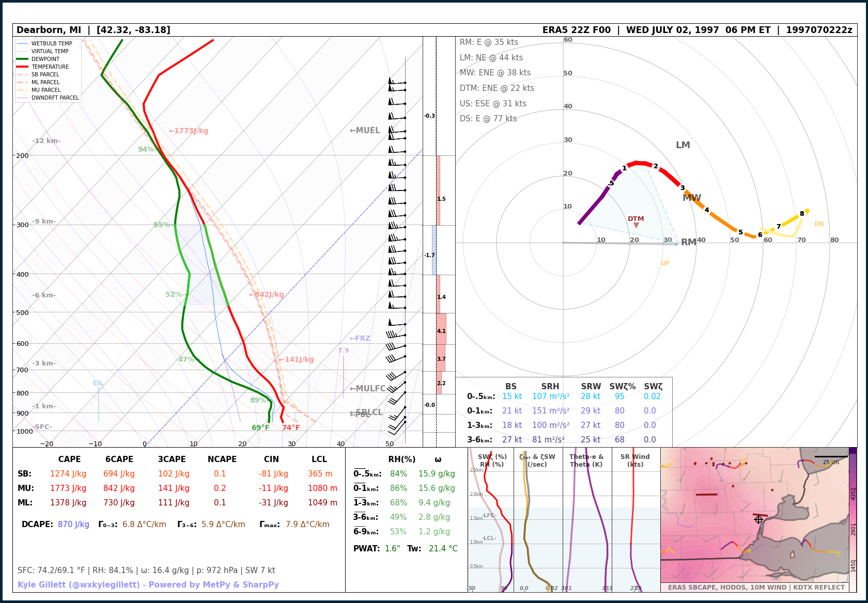Click the SR Wind (kts) panel header

635,461
